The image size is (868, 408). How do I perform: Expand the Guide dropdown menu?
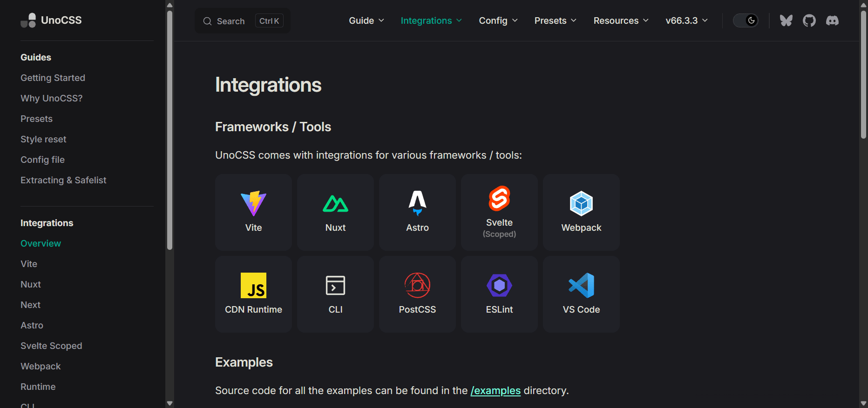(366, 20)
